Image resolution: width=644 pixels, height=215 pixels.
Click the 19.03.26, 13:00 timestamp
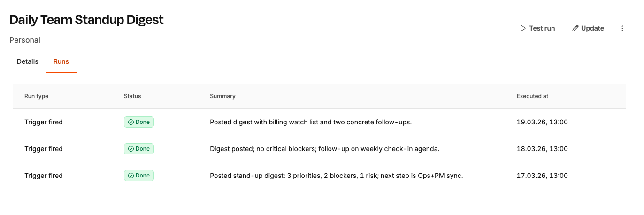[x=542, y=122]
